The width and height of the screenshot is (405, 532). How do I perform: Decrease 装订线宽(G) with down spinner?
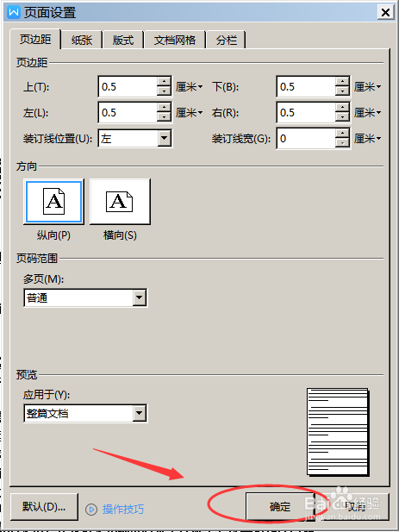pos(343,143)
